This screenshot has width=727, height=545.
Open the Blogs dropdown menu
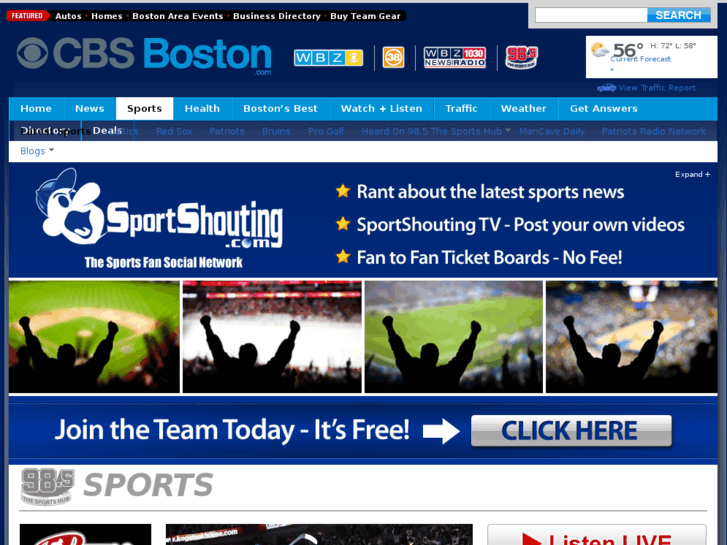[x=37, y=151]
